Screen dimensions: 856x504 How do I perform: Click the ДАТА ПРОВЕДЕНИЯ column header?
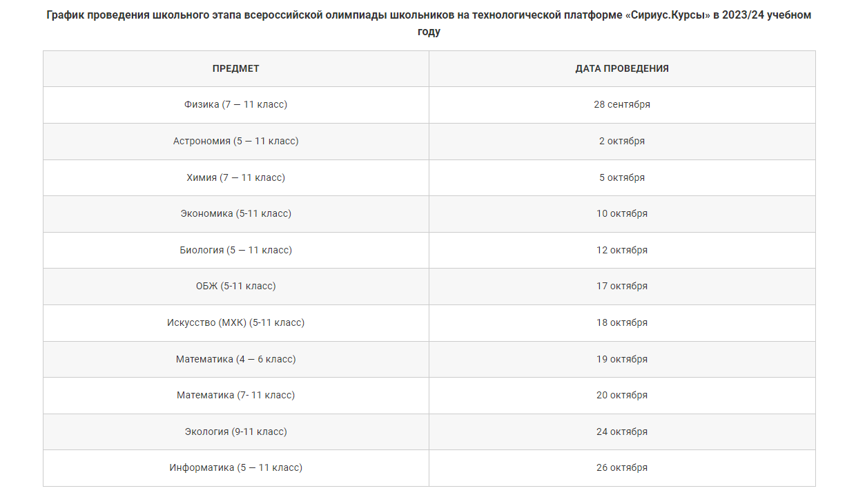[x=622, y=68]
